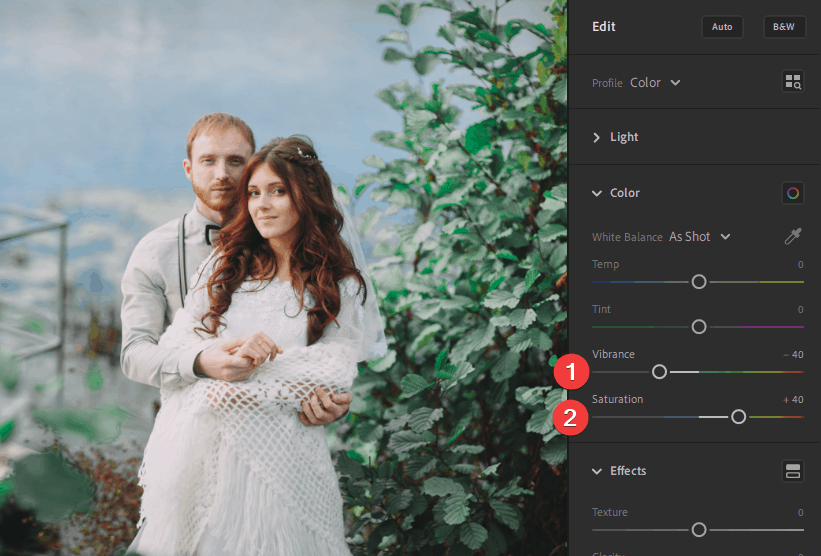
Task: Collapse the Color section
Action: [615, 193]
